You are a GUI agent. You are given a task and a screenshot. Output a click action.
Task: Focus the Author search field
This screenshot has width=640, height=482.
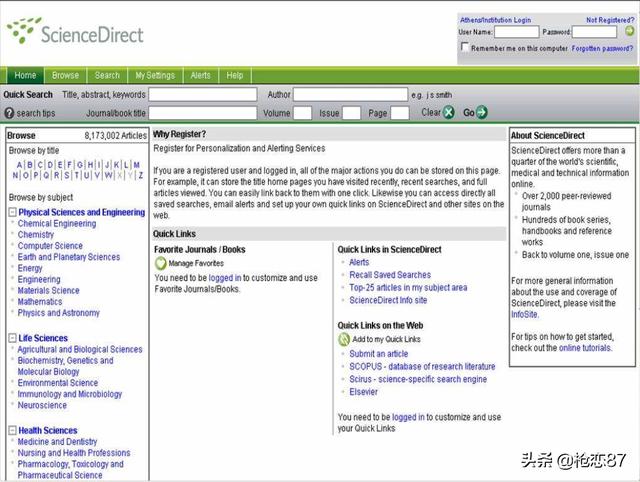tap(351, 95)
